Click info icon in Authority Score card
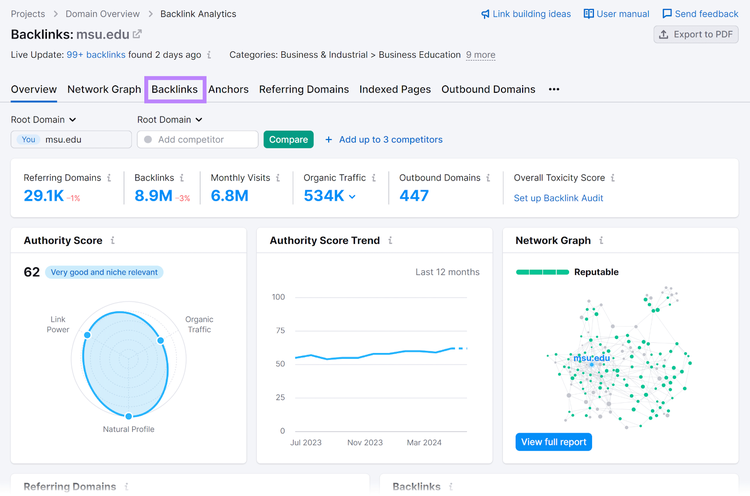 (x=112, y=240)
